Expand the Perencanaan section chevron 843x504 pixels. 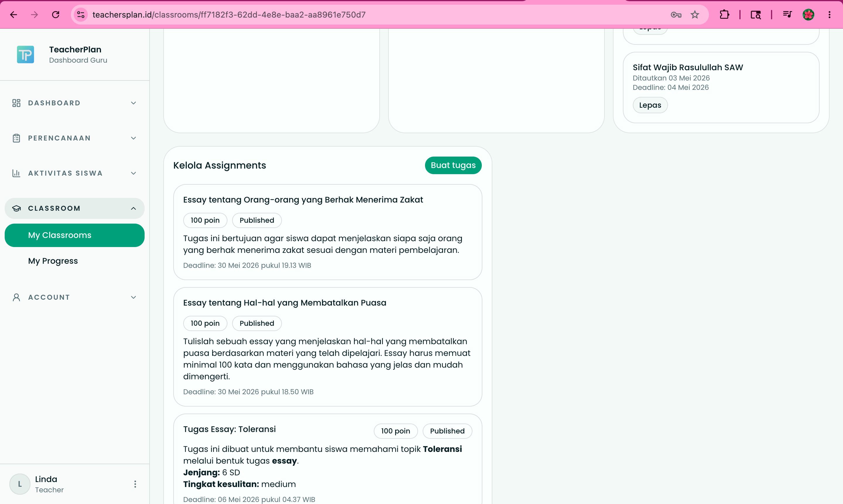click(x=133, y=138)
